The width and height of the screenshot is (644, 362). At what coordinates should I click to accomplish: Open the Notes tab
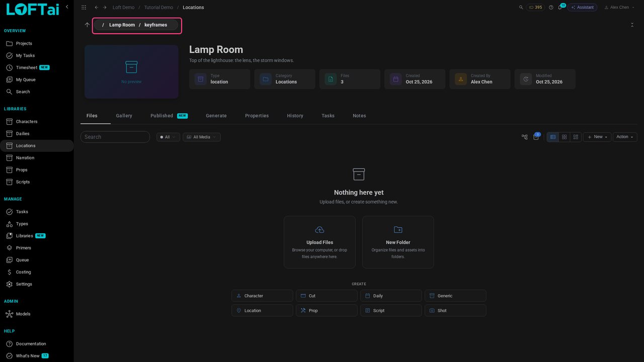(x=359, y=116)
